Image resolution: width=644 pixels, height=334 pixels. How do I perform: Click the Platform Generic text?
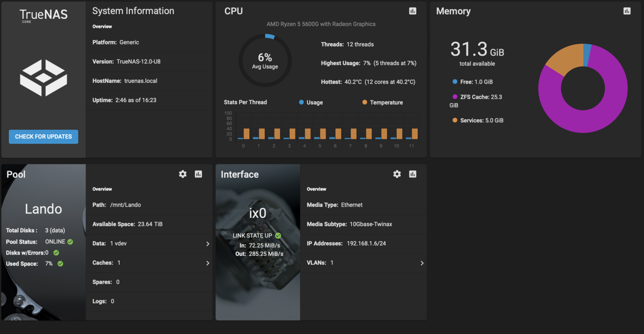116,43
